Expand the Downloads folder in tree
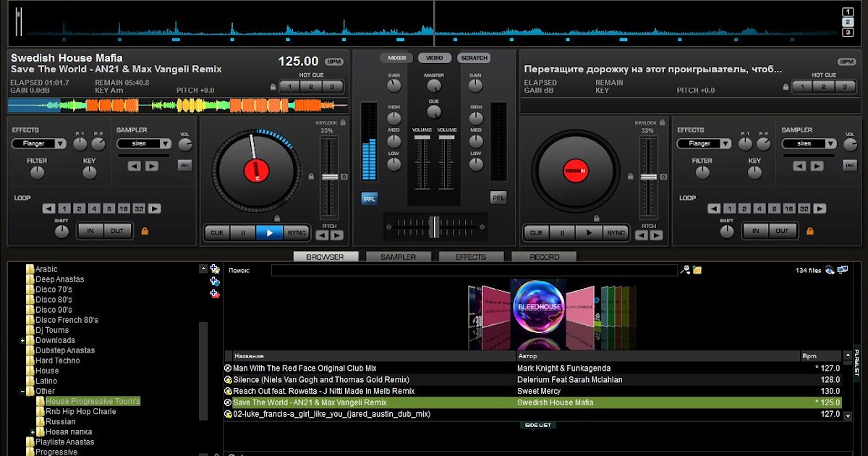Viewport: 868px width, 456px height. click(23, 341)
